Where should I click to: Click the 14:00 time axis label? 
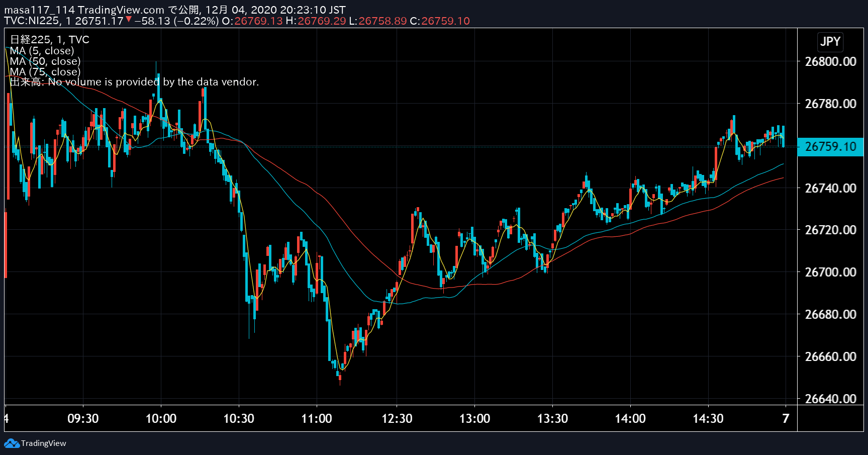point(630,419)
